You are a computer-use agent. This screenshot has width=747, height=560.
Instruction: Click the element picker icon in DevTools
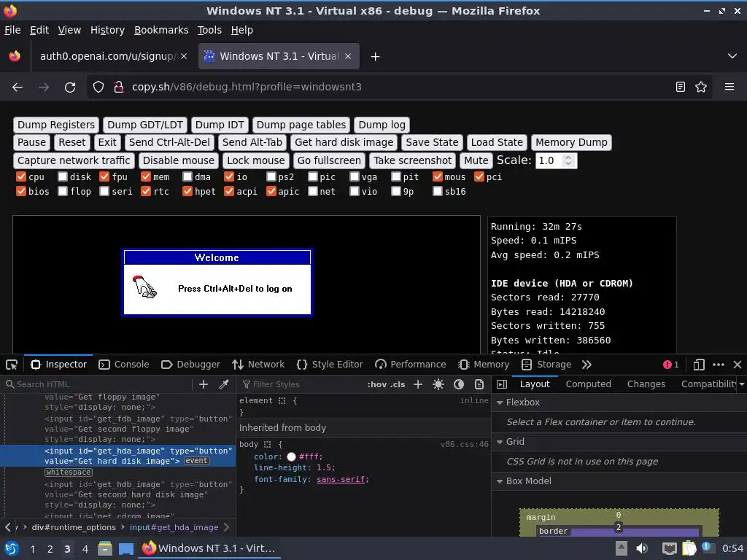[x=12, y=365]
